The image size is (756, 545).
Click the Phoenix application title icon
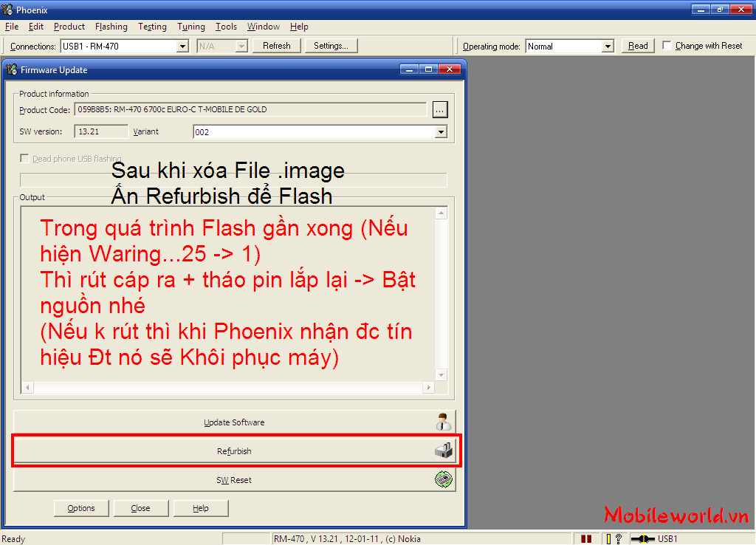[7, 9]
